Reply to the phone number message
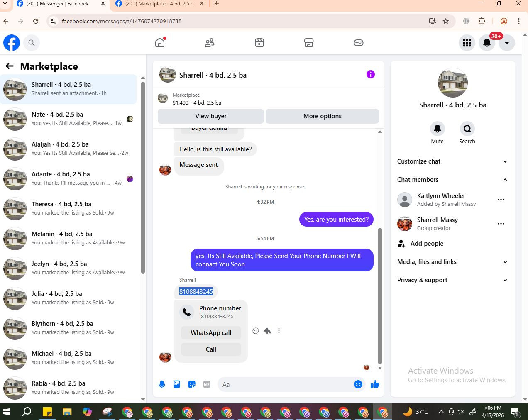528x420 pixels. pos(267,331)
